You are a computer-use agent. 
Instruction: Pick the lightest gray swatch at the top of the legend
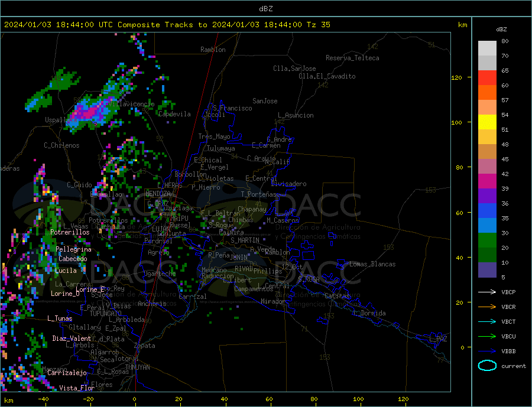pos(487,48)
